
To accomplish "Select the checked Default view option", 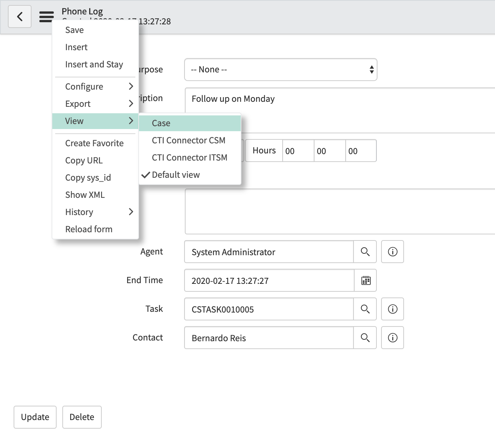I will (176, 175).
